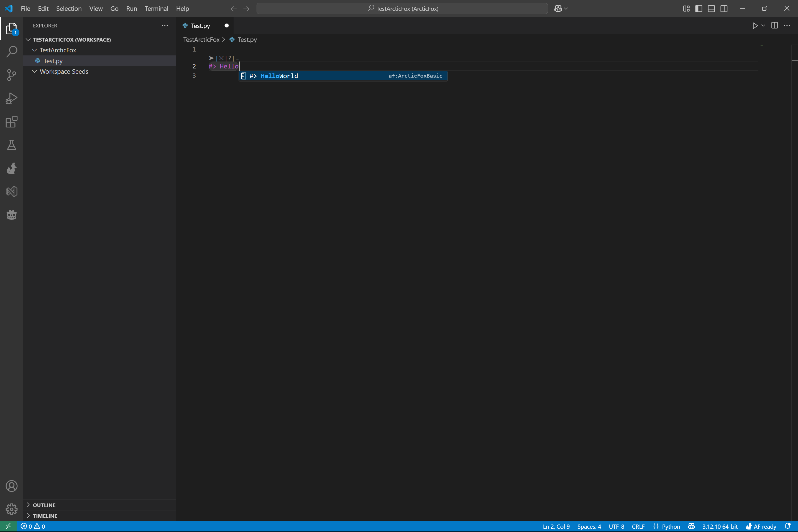
Task: Split the editor right
Action: pyautogui.click(x=774, y=26)
